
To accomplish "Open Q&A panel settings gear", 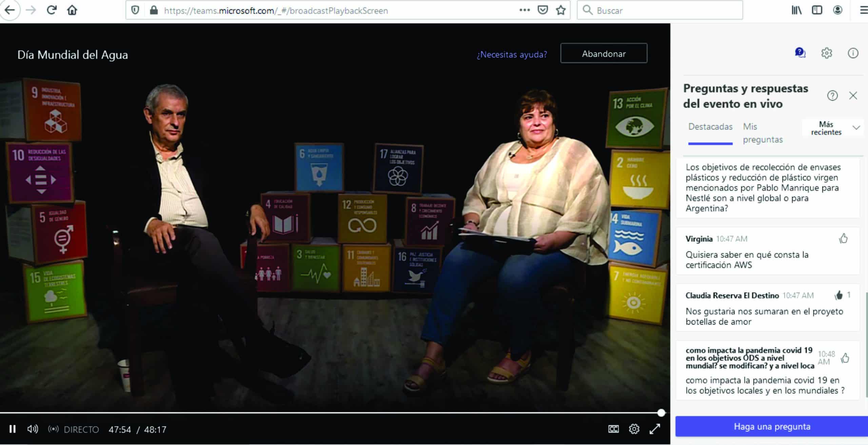I will pos(827,53).
